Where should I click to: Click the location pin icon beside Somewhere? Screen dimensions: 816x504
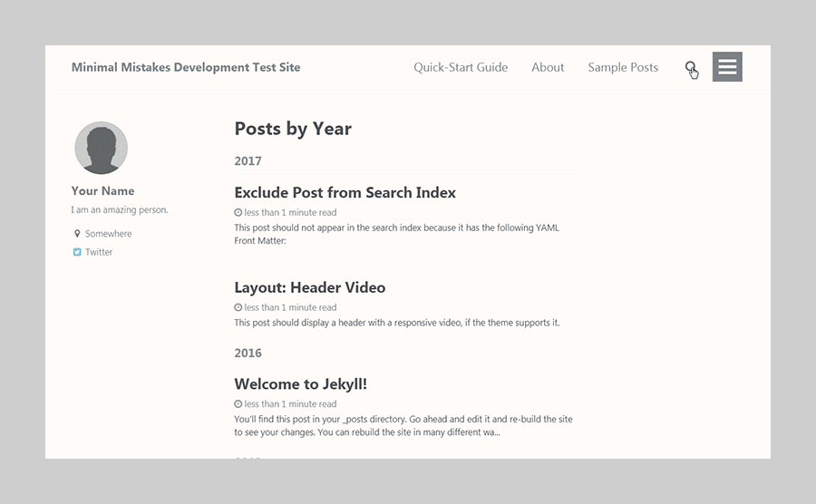(77, 234)
